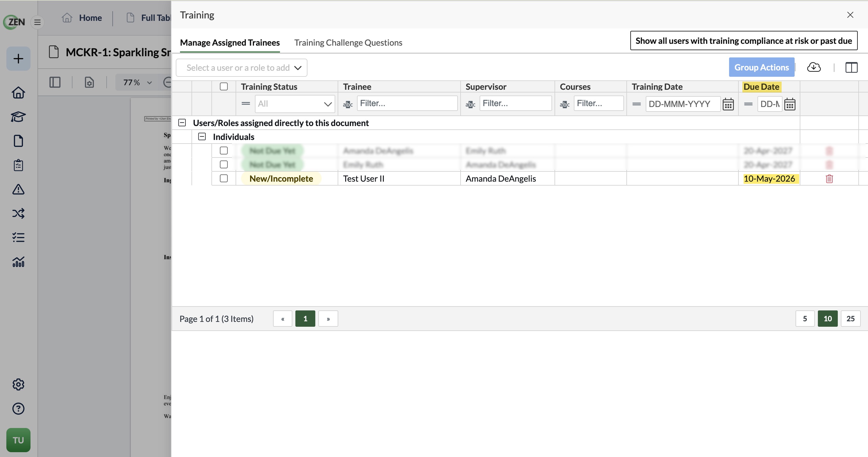Viewport: 868px width, 457px height.
Task: Click the Training Status equals operator icon
Action: point(246,104)
